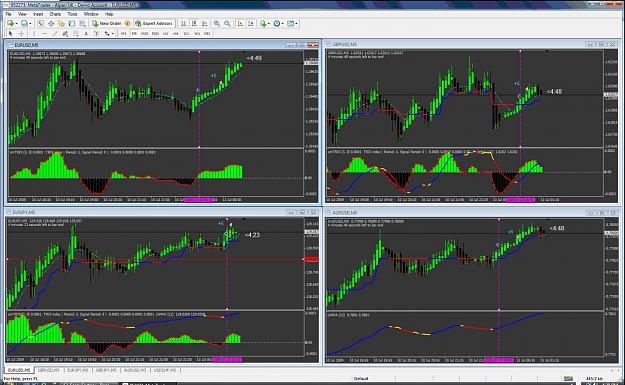The width and height of the screenshot is (625, 385).
Task: Expand the Periods dropdown arrow
Action: (x=283, y=24)
